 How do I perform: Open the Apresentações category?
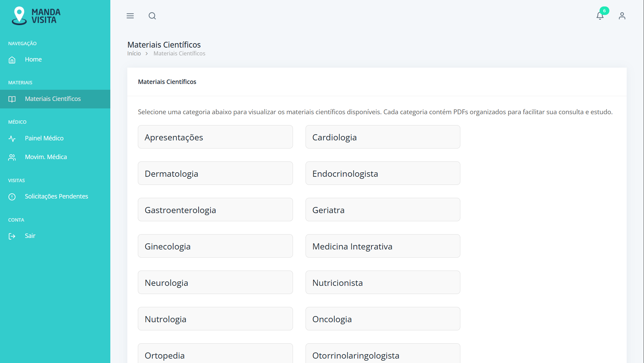[x=215, y=137]
